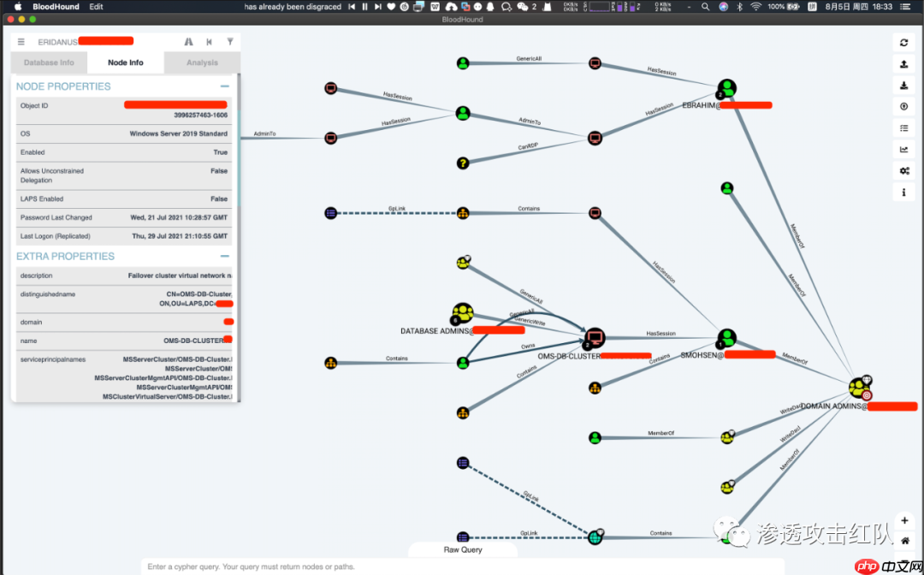This screenshot has width=924, height=575.
Task: Open the Apple menu
Action: 18,7
